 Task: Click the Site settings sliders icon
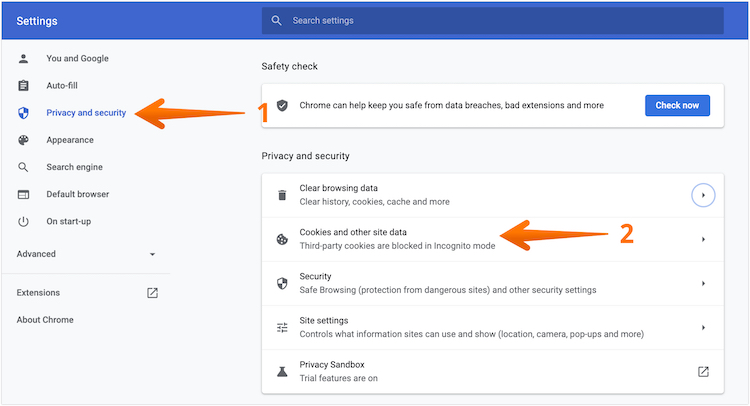click(282, 328)
